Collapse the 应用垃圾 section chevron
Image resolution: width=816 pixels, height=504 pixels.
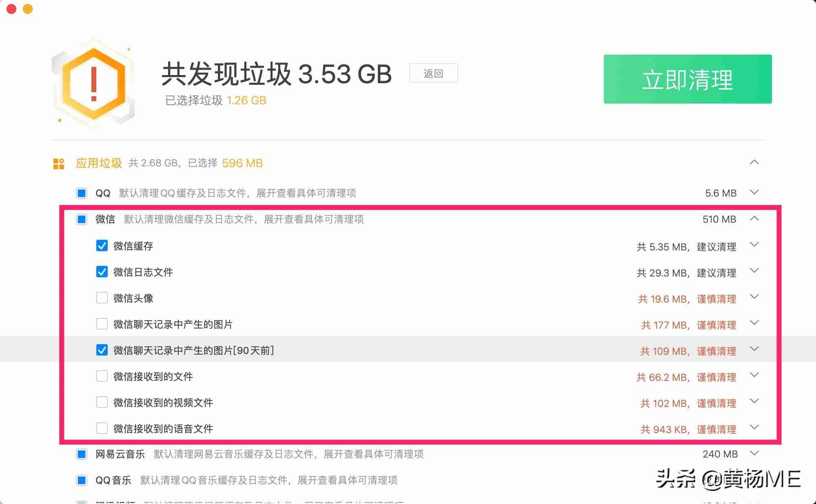coord(754,162)
